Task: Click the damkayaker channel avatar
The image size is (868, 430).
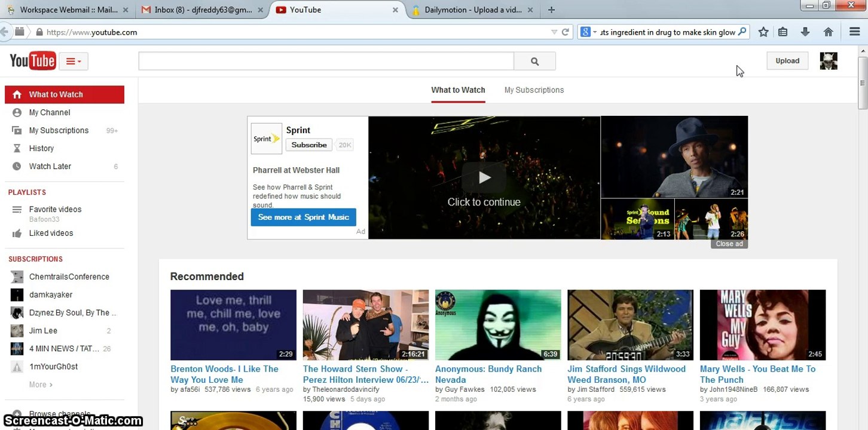Action: (17, 295)
